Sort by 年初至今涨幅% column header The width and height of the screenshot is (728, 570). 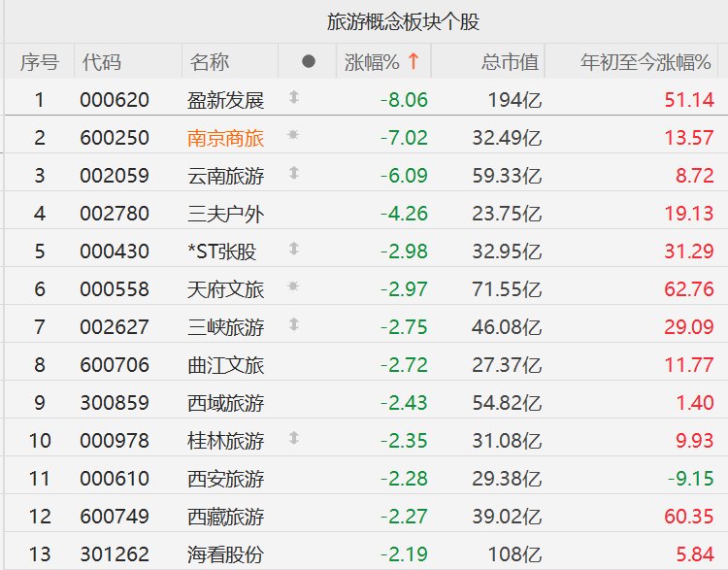(x=645, y=62)
